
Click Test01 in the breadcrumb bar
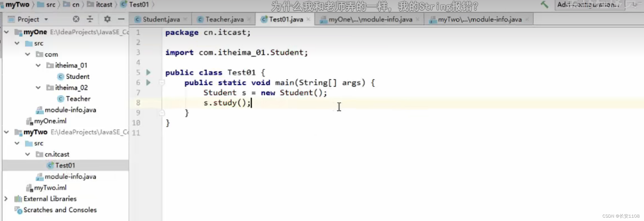[139, 5]
